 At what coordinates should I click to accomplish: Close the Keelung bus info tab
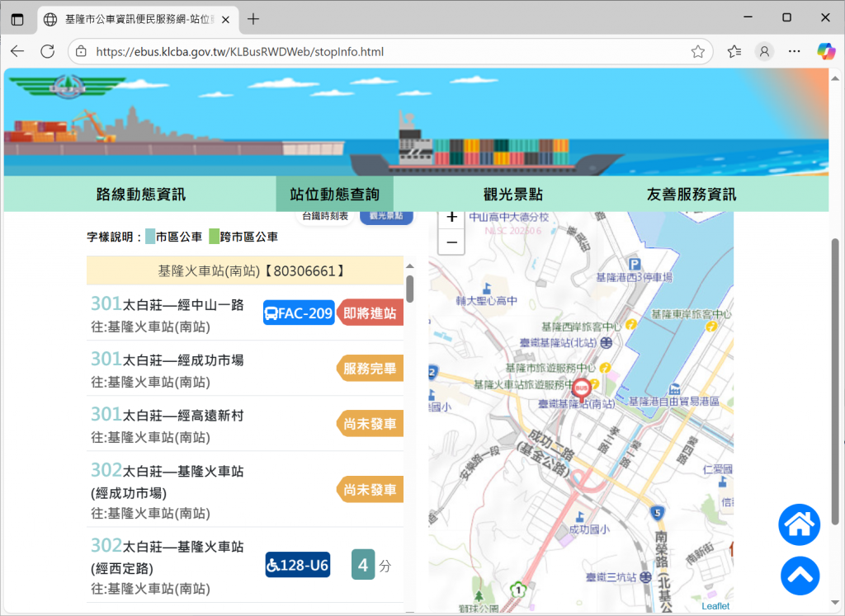226,20
